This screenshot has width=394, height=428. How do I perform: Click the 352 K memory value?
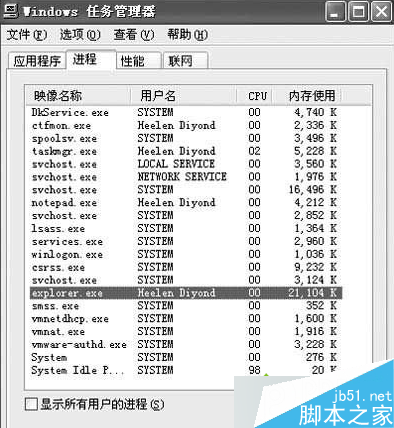tap(321, 306)
